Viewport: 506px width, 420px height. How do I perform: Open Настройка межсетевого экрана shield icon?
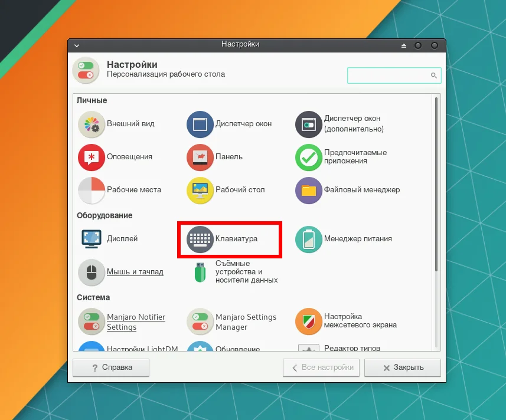309,321
